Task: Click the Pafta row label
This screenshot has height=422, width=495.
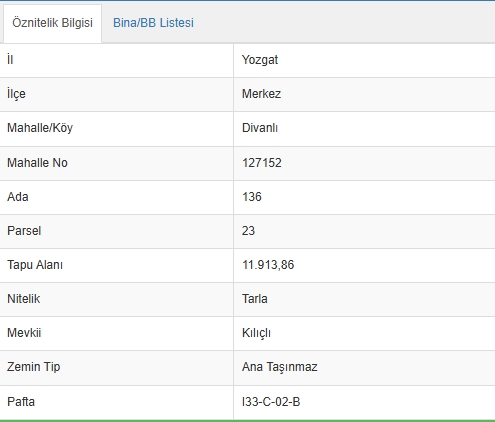Action: (x=21, y=402)
